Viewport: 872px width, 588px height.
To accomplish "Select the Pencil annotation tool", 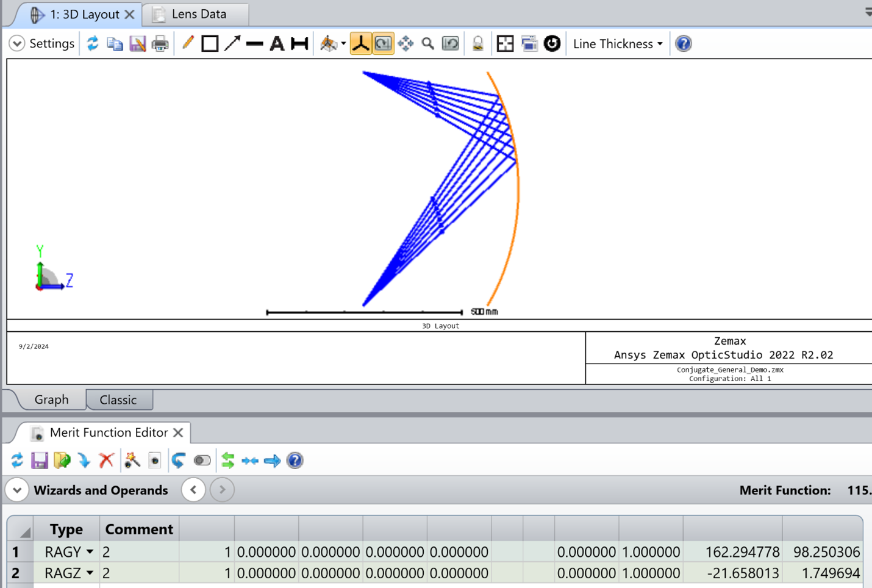I will pos(188,43).
